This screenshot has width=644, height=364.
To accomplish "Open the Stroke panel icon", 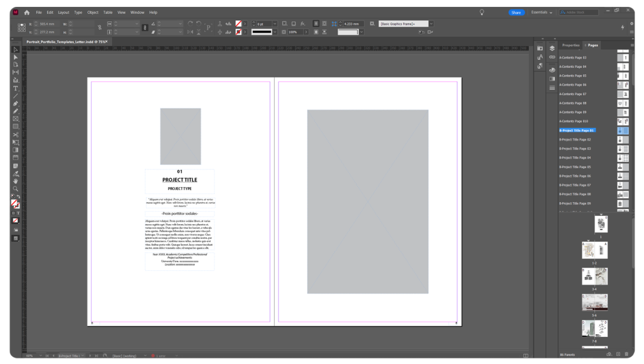I will (x=552, y=88).
